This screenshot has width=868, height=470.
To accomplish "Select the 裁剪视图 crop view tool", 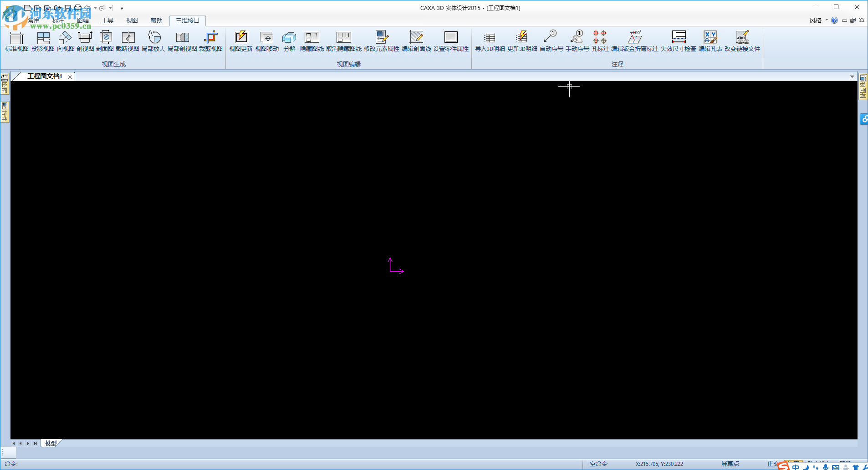I will pyautogui.click(x=211, y=41).
